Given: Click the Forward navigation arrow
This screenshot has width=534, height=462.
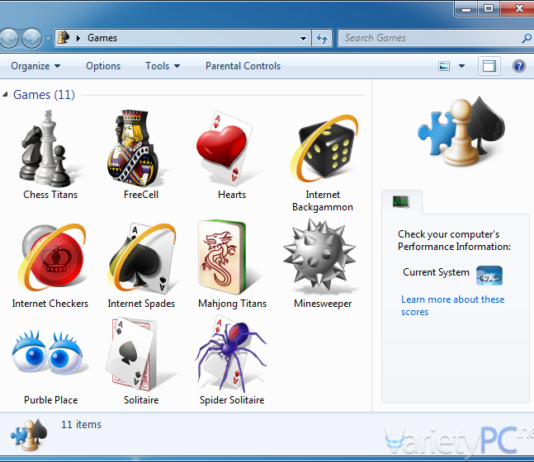Looking at the screenshot, I should click(x=32, y=38).
